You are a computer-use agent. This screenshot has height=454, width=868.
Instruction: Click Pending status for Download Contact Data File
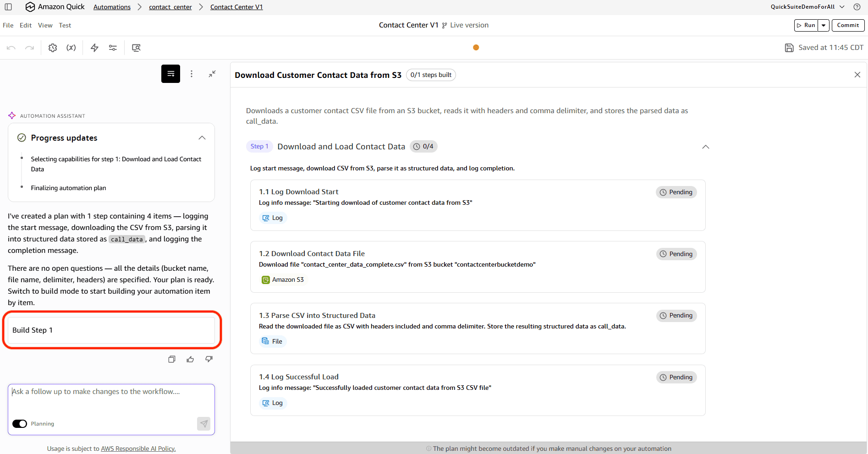click(x=676, y=254)
